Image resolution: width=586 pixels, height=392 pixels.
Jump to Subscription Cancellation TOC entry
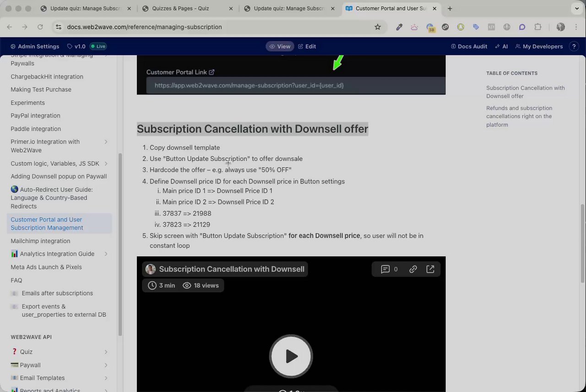(526, 92)
